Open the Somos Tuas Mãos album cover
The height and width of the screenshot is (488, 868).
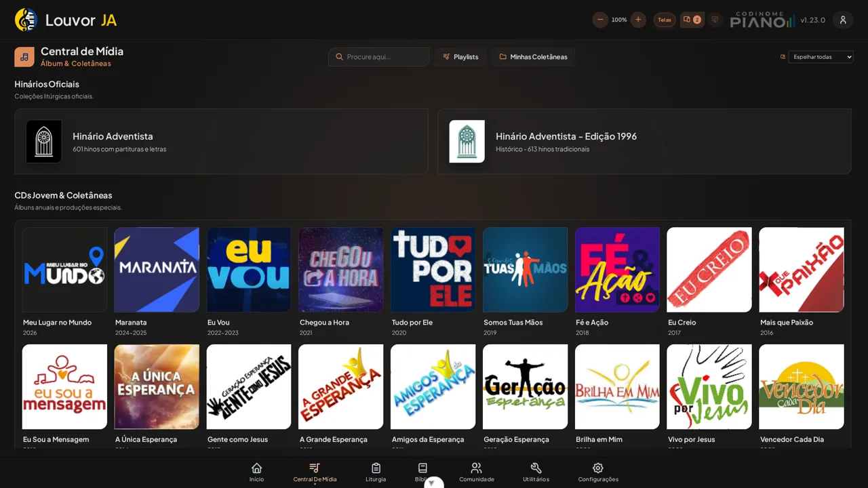coord(525,270)
